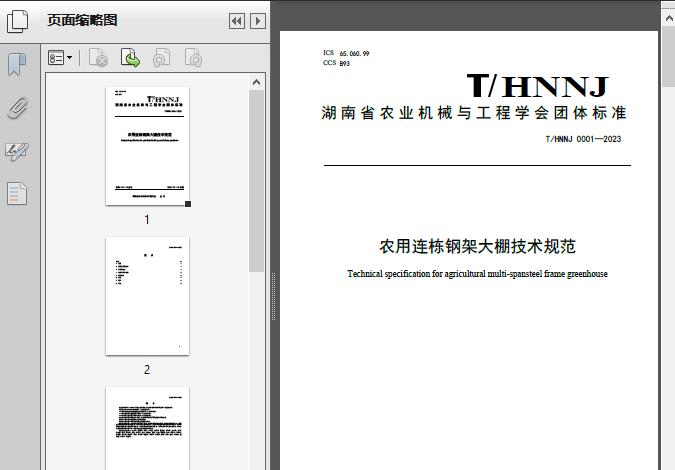Screen dimensions: 675x470
Task: Click CCS B93 text
Action: (x=337, y=63)
